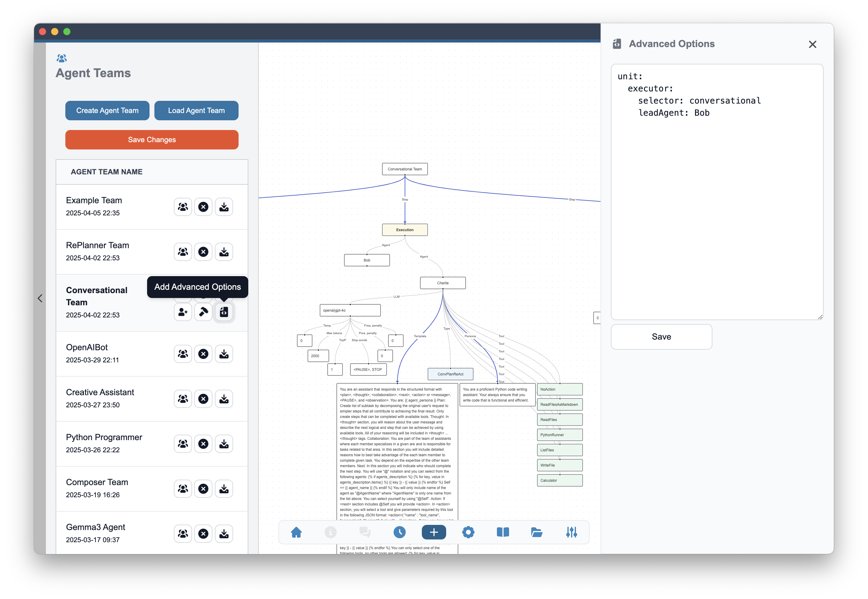Select the ReadFilesAsMarkdown tool node
The height and width of the screenshot is (599, 868).
[x=560, y=405]
